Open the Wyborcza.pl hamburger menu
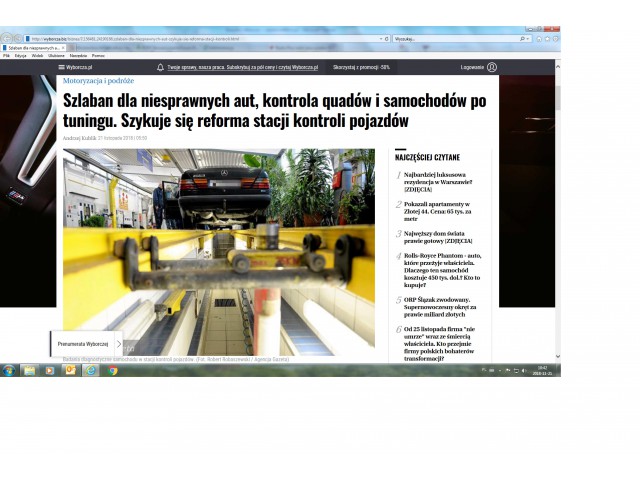This screenshot has height=480, width=640. [x=61, y=67]
